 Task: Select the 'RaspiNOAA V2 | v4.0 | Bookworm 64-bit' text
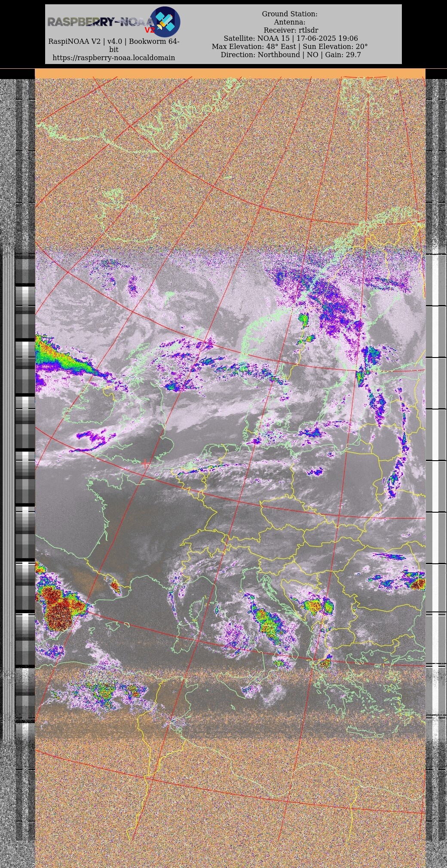pos(114,46)
